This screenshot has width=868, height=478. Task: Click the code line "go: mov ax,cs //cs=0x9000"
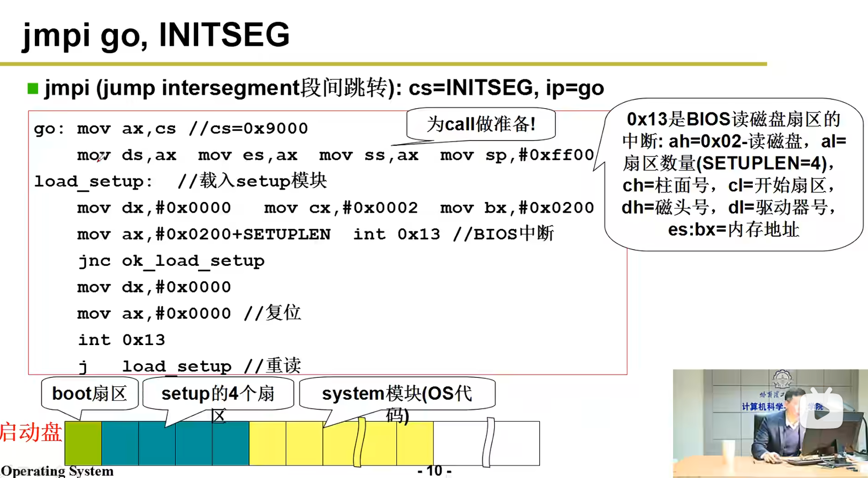171,129
